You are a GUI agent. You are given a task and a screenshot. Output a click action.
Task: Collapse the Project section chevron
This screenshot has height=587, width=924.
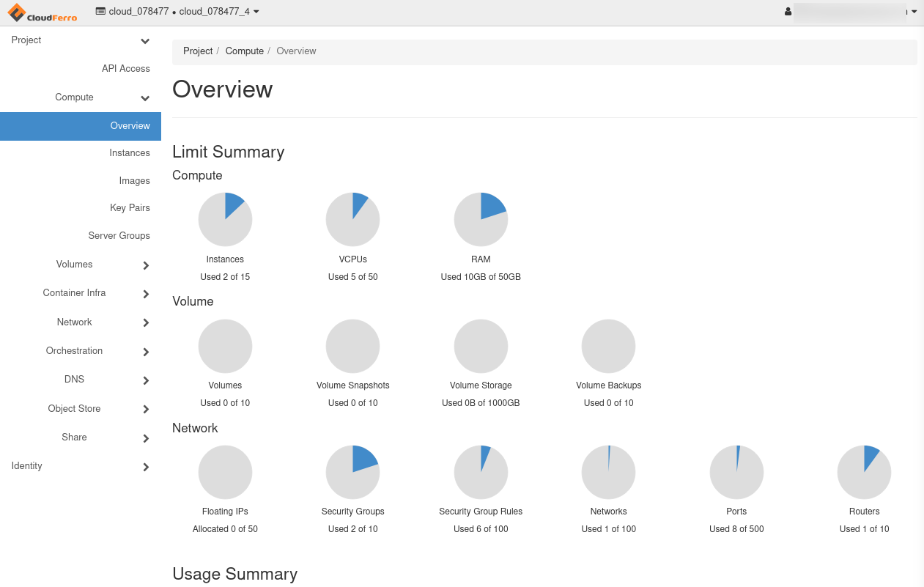coord(145,41)
